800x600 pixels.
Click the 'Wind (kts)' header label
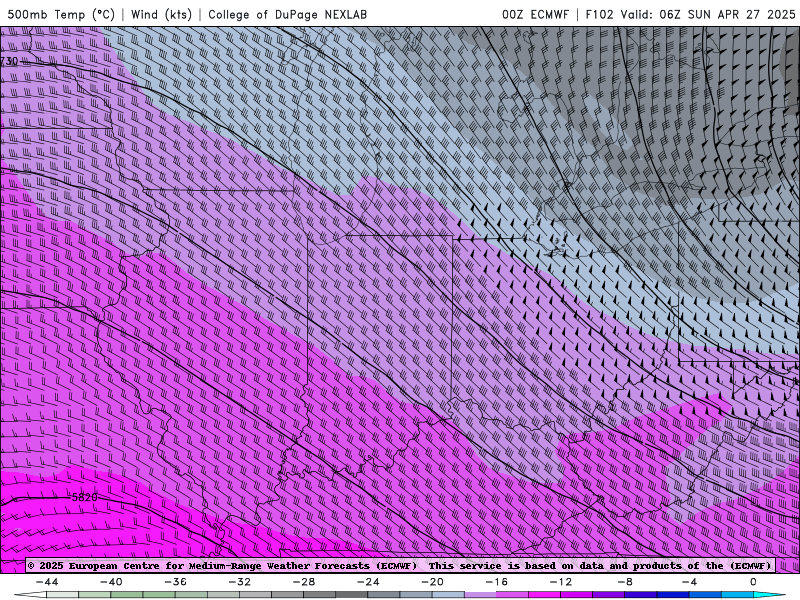[161, 14]
